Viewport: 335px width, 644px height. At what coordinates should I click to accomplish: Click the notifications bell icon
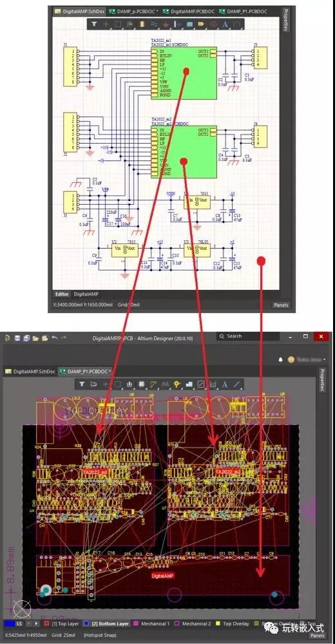click(281, 359)
